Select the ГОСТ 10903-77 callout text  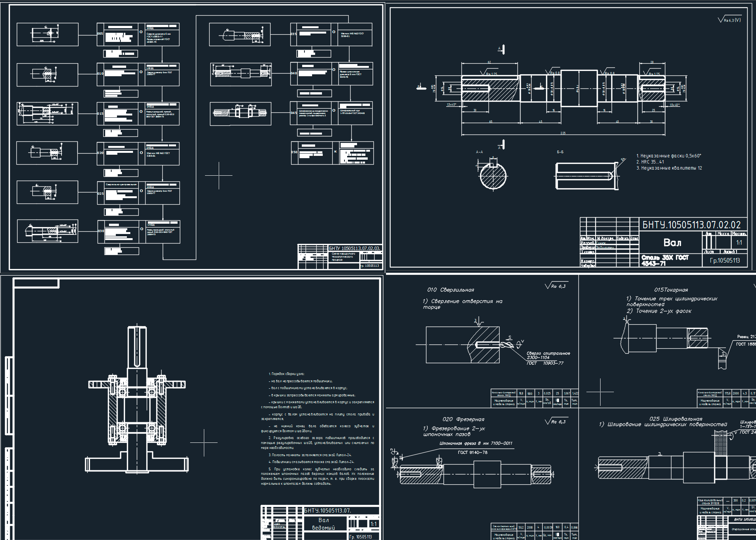pyautogui.click(x=545, y=363)
